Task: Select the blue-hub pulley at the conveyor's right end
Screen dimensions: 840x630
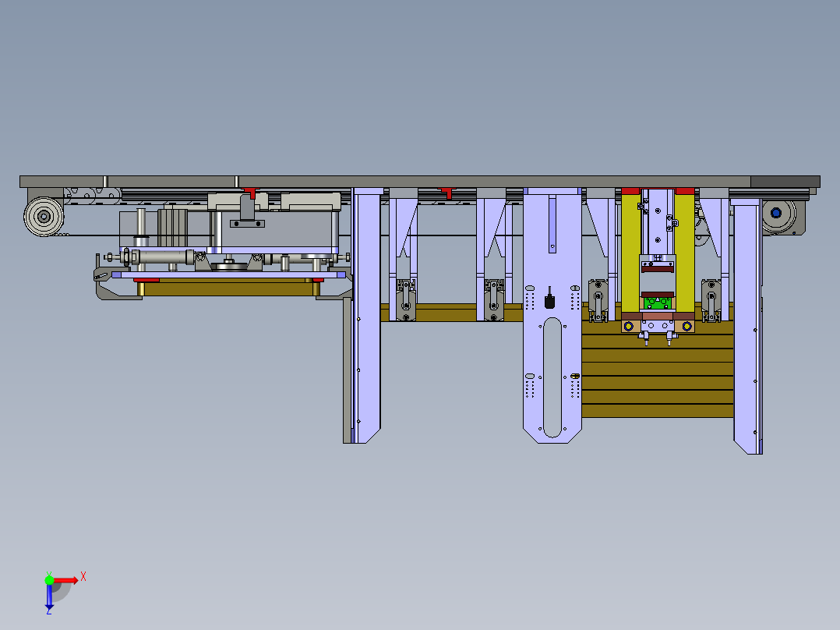Action: pyautogui.click(x=776, y=214)
